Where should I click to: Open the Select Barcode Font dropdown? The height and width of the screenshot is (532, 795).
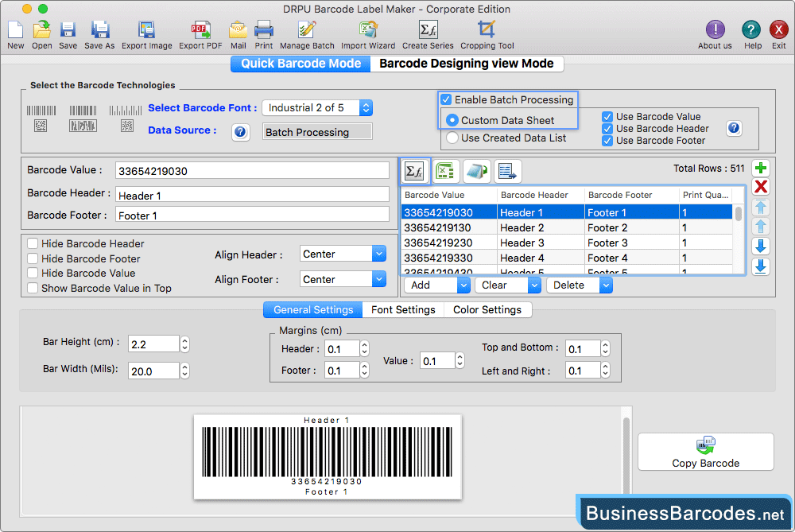click(x=317, y=107)
